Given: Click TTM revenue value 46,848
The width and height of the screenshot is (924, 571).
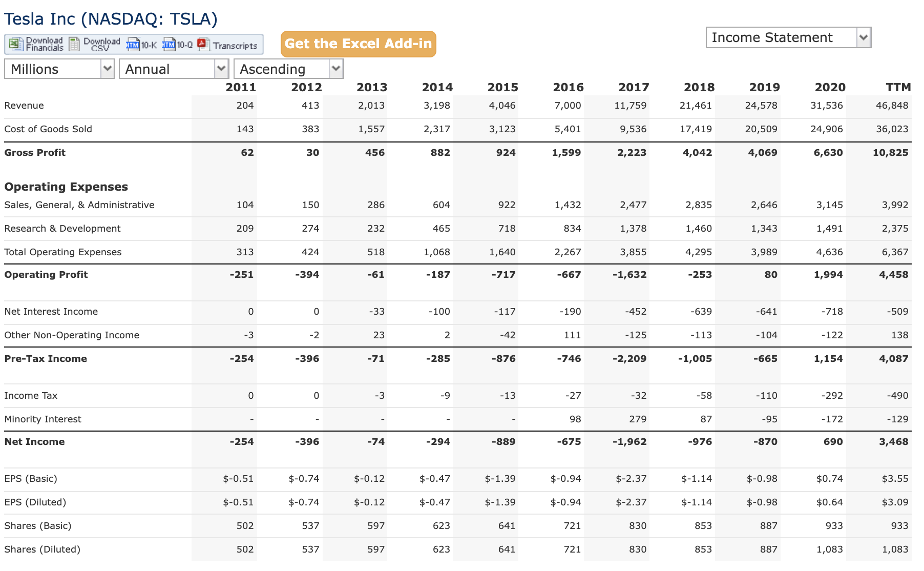Looking at the screenshot, I should (892, 106).
